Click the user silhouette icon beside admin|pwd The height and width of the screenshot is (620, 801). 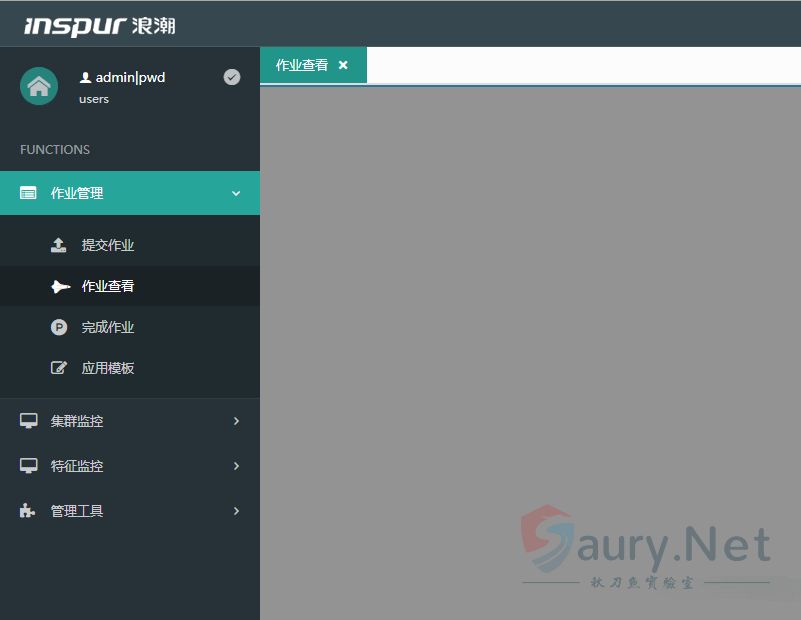85,78
